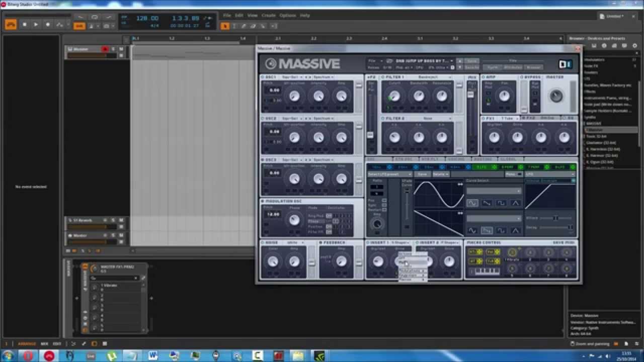
Task: Toggle the loop button above the transport
Action: (94, 17)
